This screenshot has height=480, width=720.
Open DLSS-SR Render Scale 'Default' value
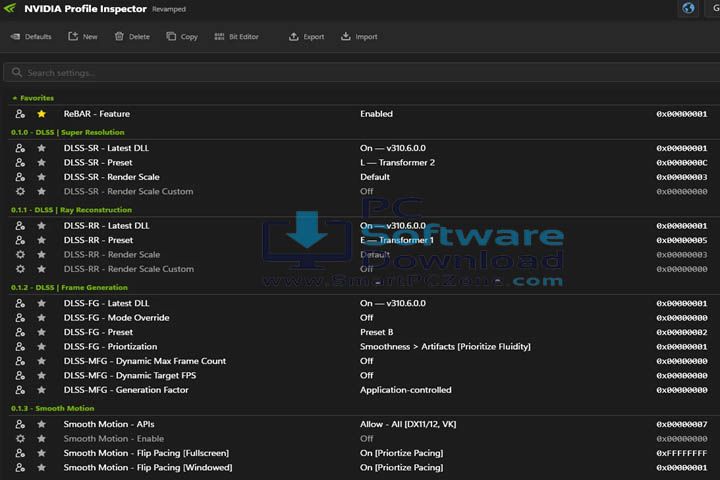[x=375, y=177]
